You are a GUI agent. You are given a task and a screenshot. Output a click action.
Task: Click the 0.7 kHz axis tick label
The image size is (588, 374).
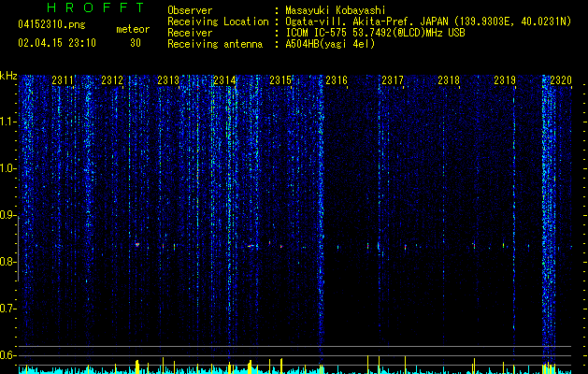[x=7, y=309]
